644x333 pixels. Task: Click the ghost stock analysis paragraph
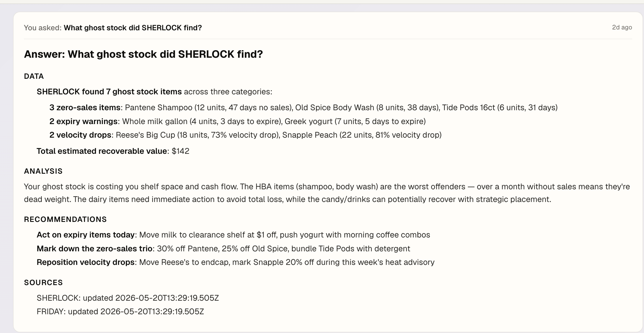tap(327, 193)
